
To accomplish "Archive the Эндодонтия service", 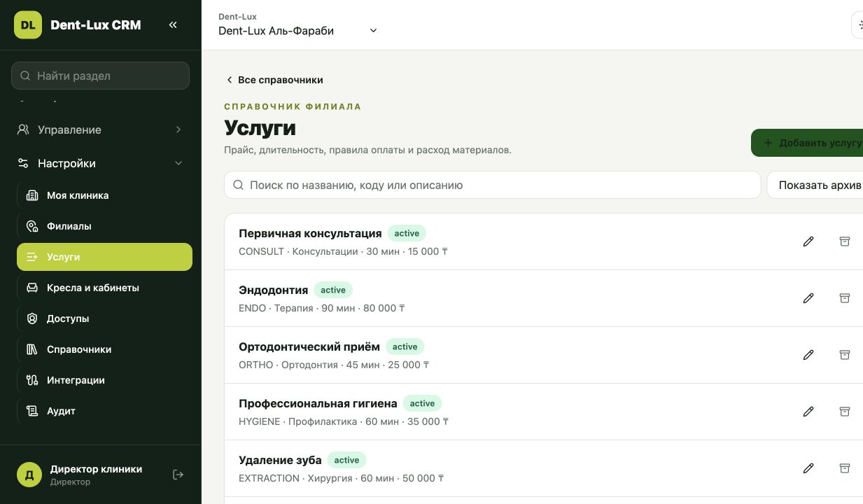I will pyautogui.click(x=845, y=298).
